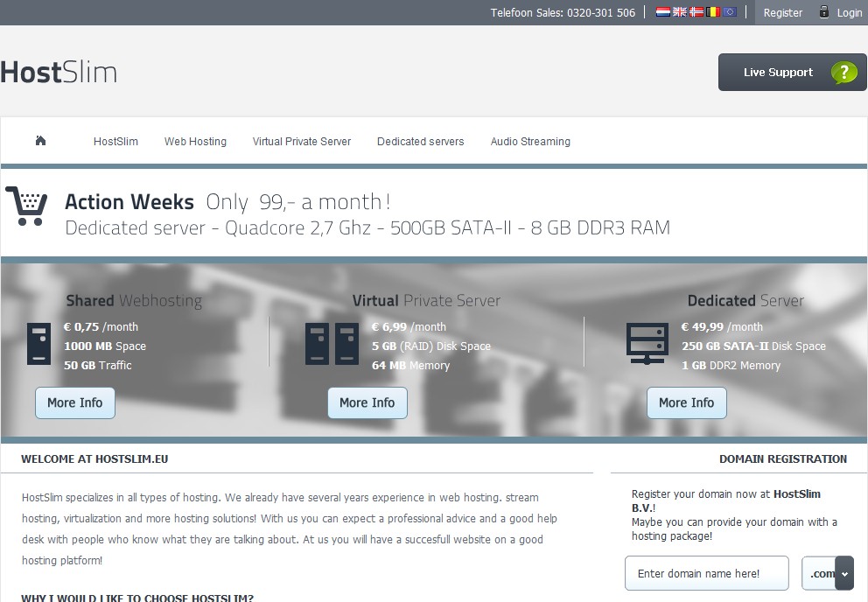Click the 'WELCOME AT HOSTSLIM.EU' heading
868x602 pixels.
[x=94, y=459]
